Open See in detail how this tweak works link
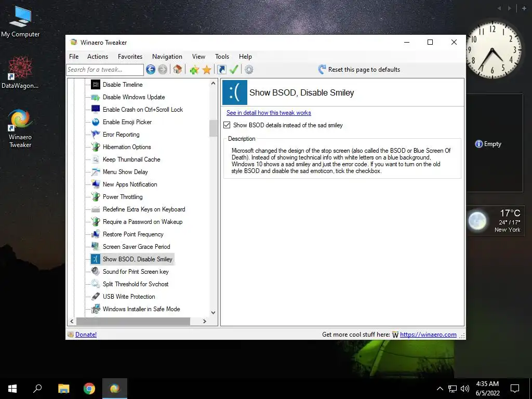This screenshot has width=532, height=399. pyautogui.click(x=269, y=113)
